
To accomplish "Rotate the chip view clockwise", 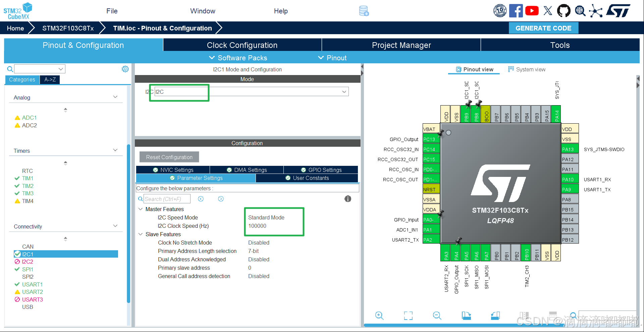I will pyautogui.click(x=466, y=316).
